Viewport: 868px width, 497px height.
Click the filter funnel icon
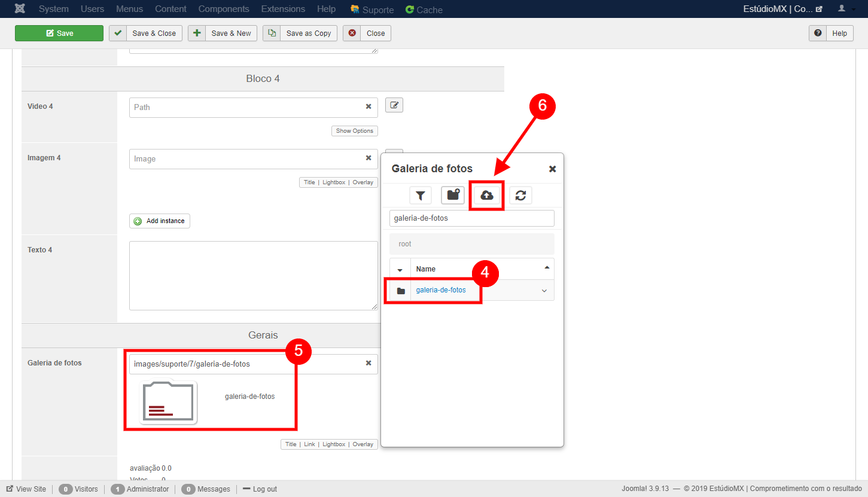click(421, 196)
